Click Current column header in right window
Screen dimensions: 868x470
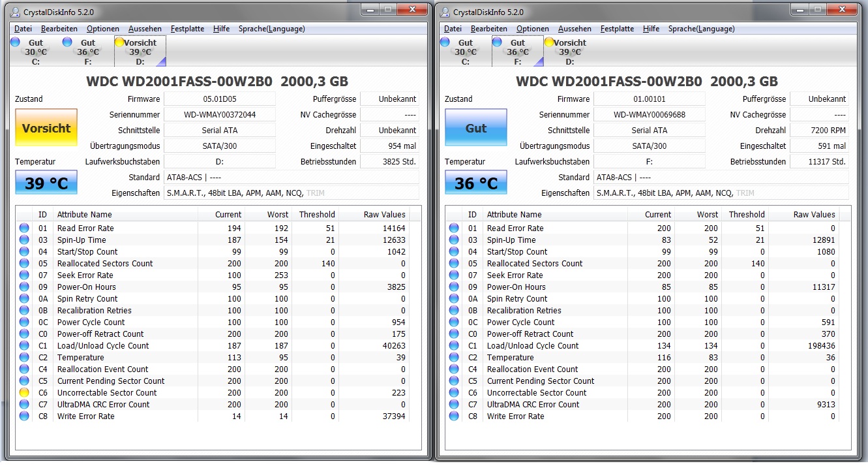click(651, 214)
